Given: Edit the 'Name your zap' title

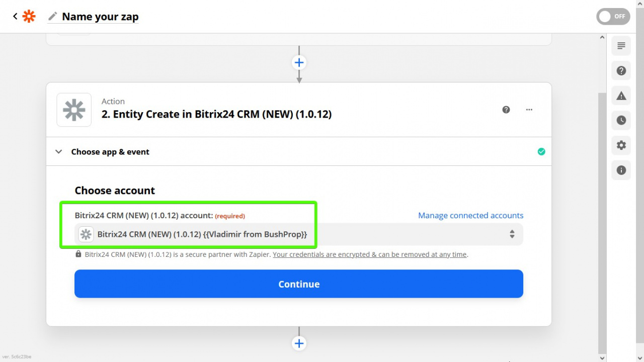Looking at the screenshot, I should 100,17.
